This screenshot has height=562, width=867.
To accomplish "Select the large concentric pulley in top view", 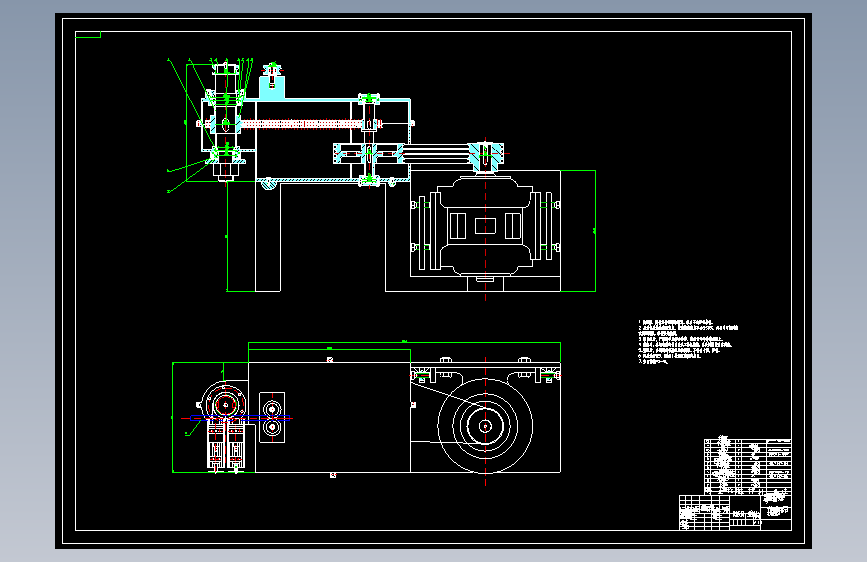I will (x=485, y=425).
